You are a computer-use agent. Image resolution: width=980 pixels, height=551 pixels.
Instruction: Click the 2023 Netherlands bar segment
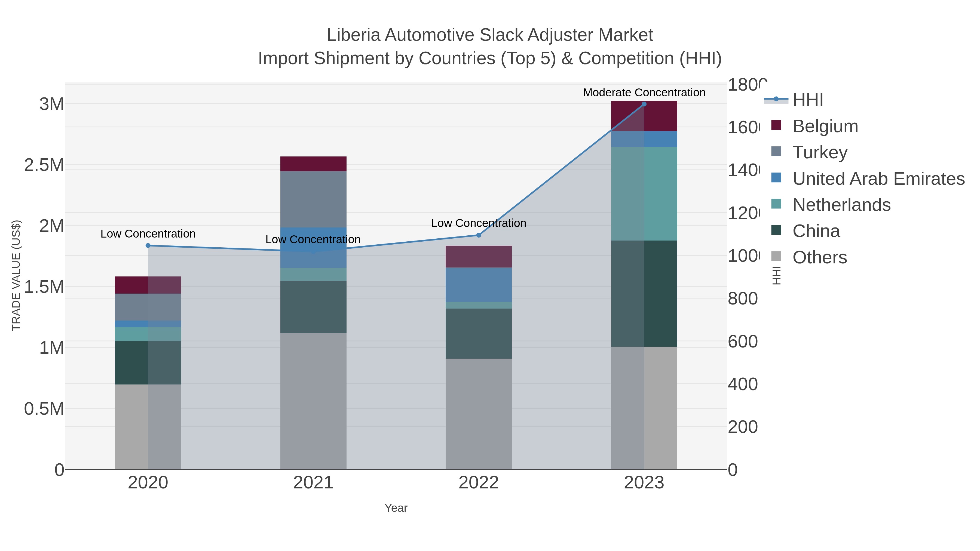644,193
